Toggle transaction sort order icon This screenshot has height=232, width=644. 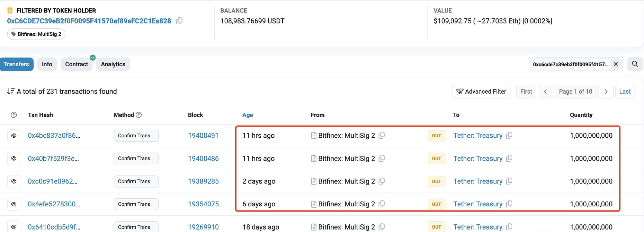pyautogui.click(x=11, y=92)
